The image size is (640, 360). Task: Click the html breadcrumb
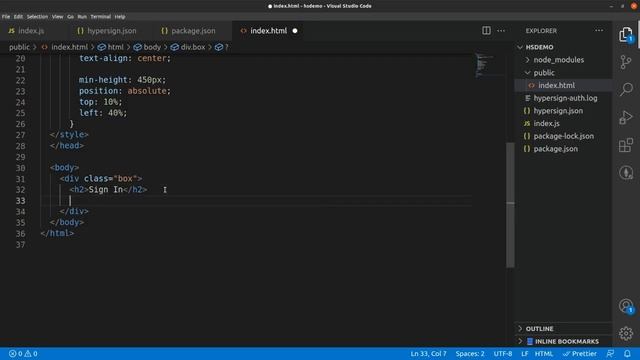[x=111, y=47]
